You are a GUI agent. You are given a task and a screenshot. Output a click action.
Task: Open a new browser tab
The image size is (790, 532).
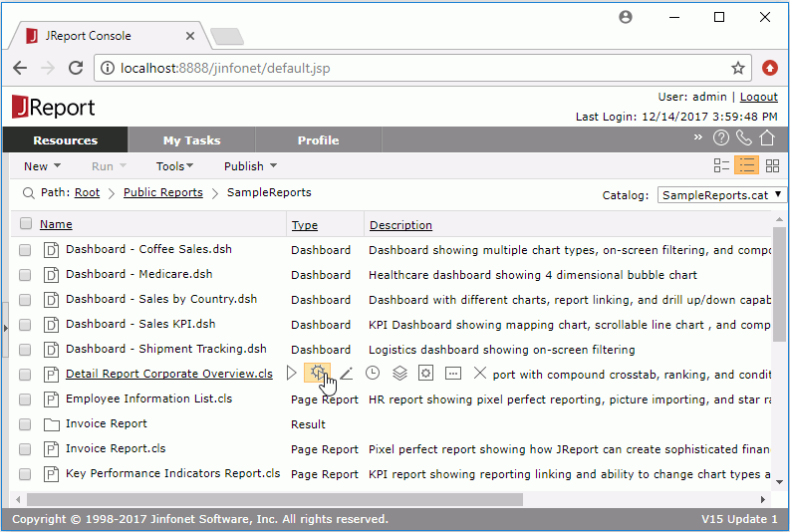[x=227, y=36]
